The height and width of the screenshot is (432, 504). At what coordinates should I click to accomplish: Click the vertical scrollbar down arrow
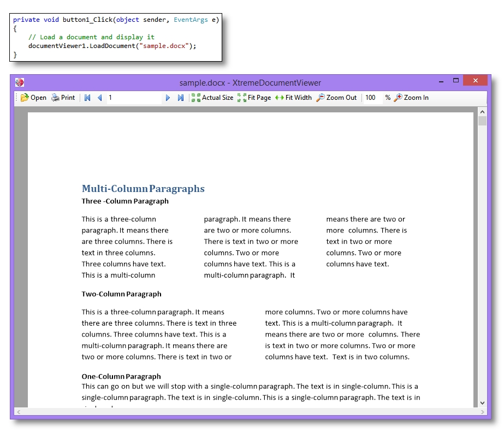(x=482, y=403)
